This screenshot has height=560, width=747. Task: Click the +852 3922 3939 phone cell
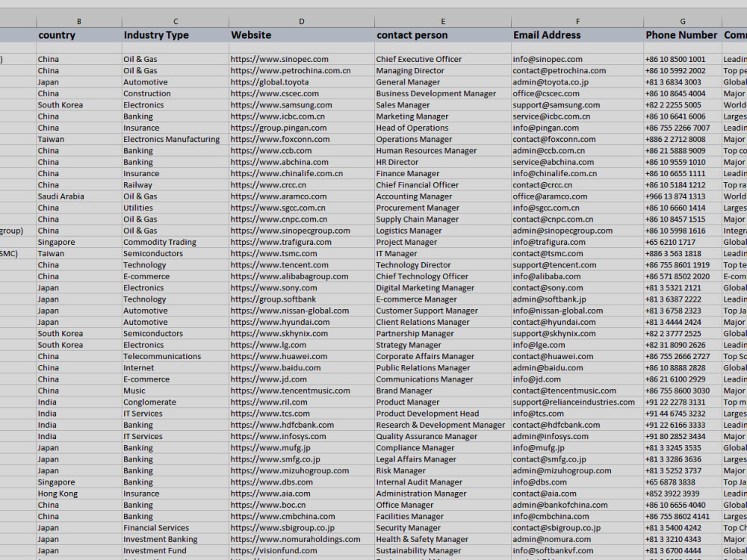click(683, 494)
